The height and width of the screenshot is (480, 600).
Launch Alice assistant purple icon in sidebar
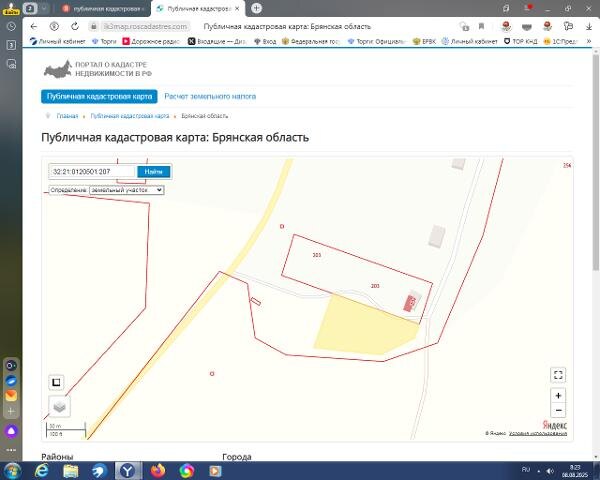[11, 431]
